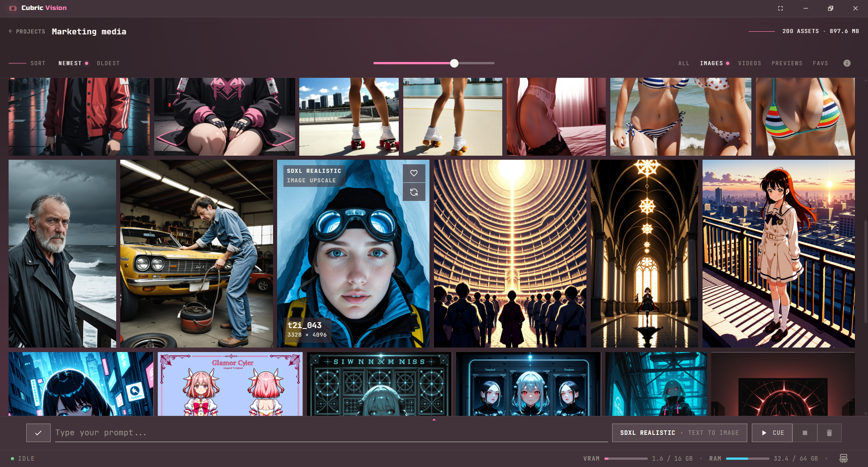Open the gothic cathedral hallway thumbnail
The width and height of the screenshot is (868, 467).
(x=644, y=253)
